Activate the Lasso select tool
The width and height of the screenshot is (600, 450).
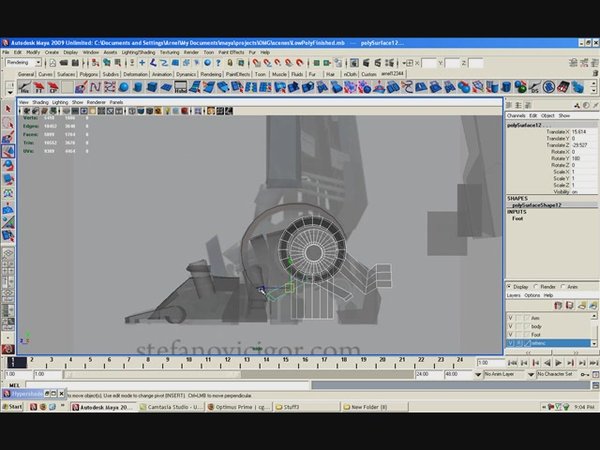tap(8, 122)
